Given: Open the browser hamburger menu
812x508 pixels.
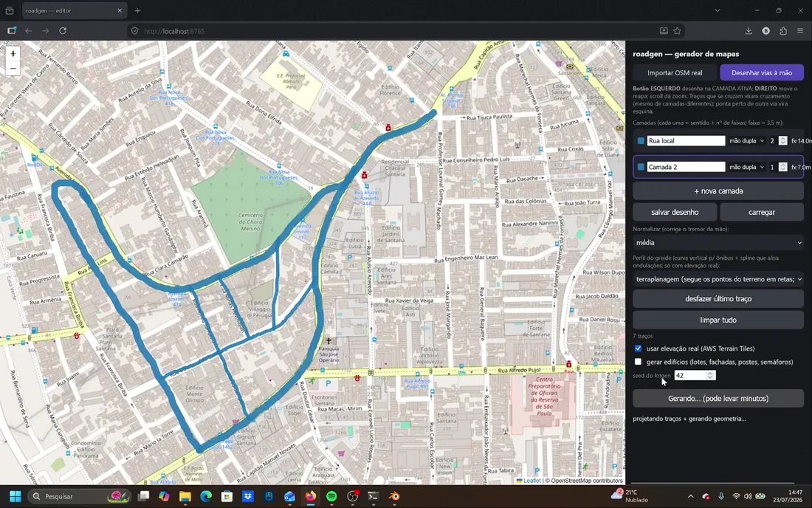Looking at the screenshot, I should (x=800, y=31).
